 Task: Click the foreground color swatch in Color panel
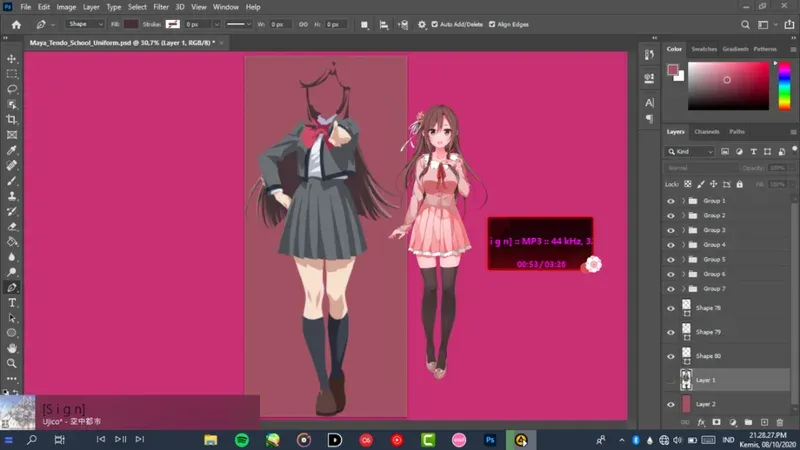(x=673, y=70)
